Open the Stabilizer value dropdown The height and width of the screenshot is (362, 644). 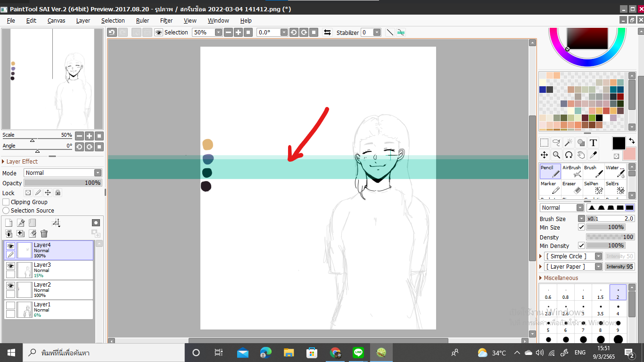377,33
